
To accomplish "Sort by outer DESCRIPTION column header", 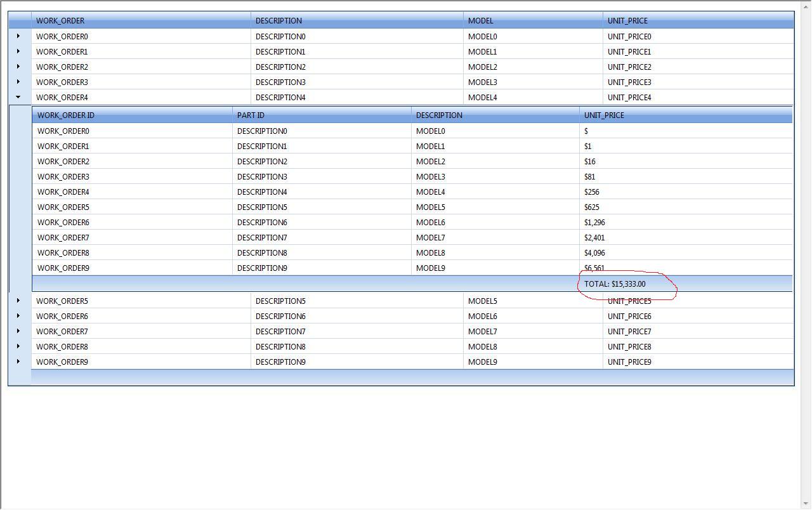I will coord(357,20).
